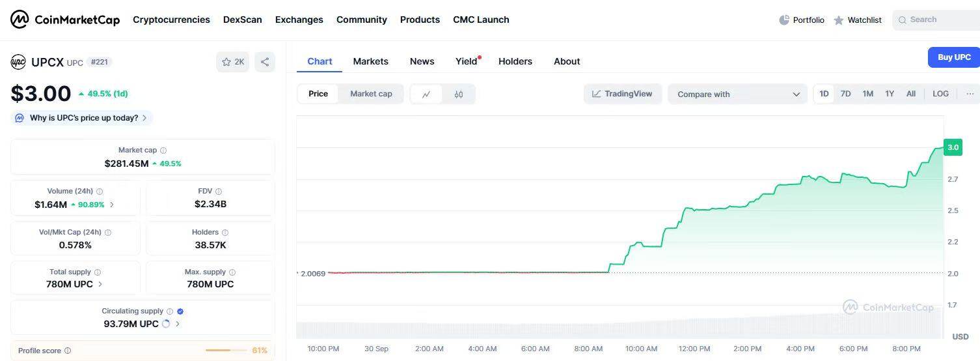Click the 780M UPC max supply value
Image resolution: width=980 pixels, height=361 pixels.
click(x=210, y=284)
